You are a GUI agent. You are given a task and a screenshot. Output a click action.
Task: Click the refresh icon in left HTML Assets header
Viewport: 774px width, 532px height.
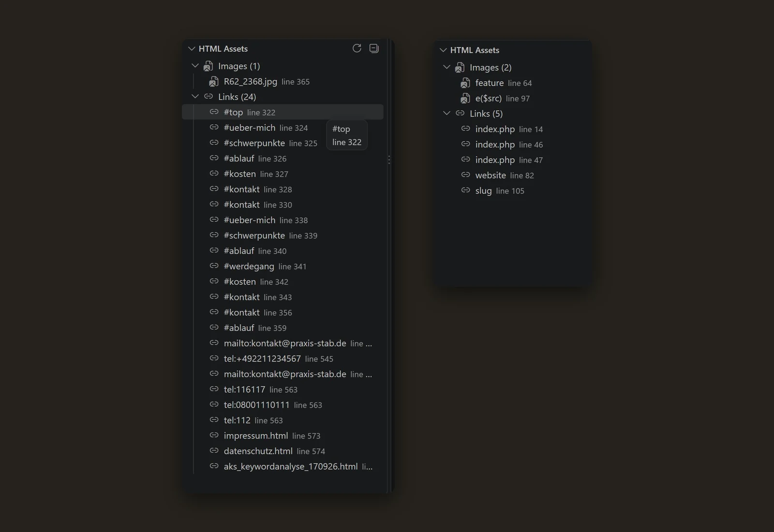tap(357, 48)
